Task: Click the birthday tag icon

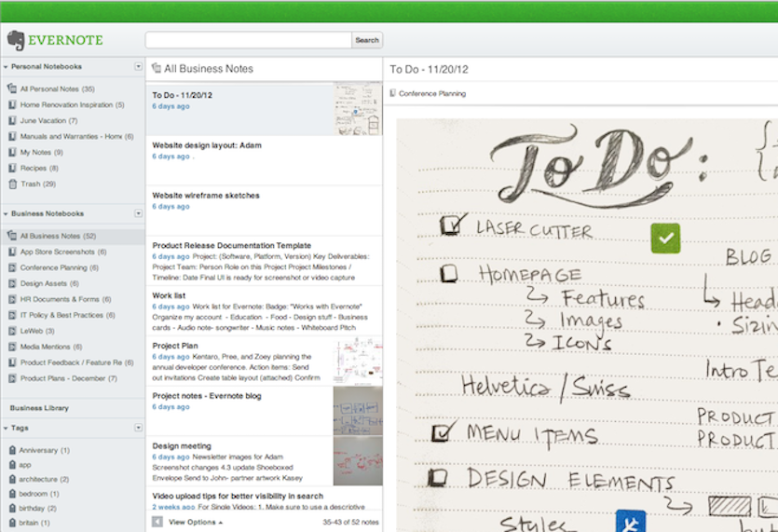Action: 12,508
